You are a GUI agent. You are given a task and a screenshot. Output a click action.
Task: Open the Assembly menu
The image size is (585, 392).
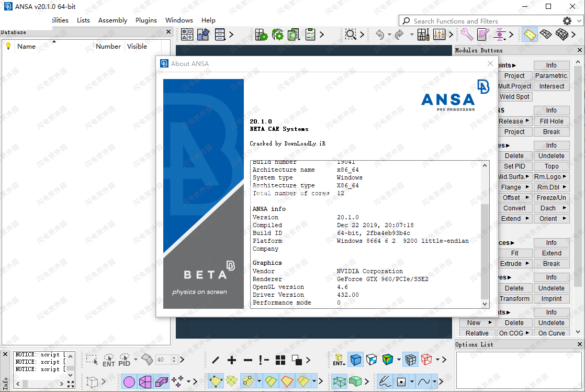click(113, 20)
